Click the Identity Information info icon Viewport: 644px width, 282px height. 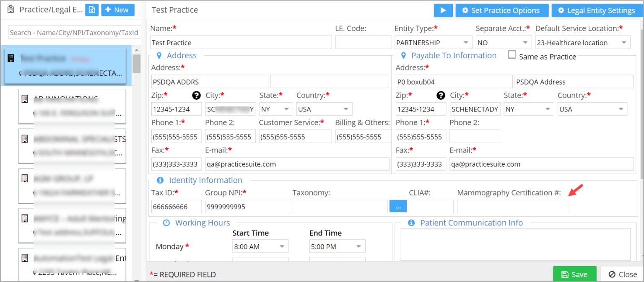[x=160, y=180]
